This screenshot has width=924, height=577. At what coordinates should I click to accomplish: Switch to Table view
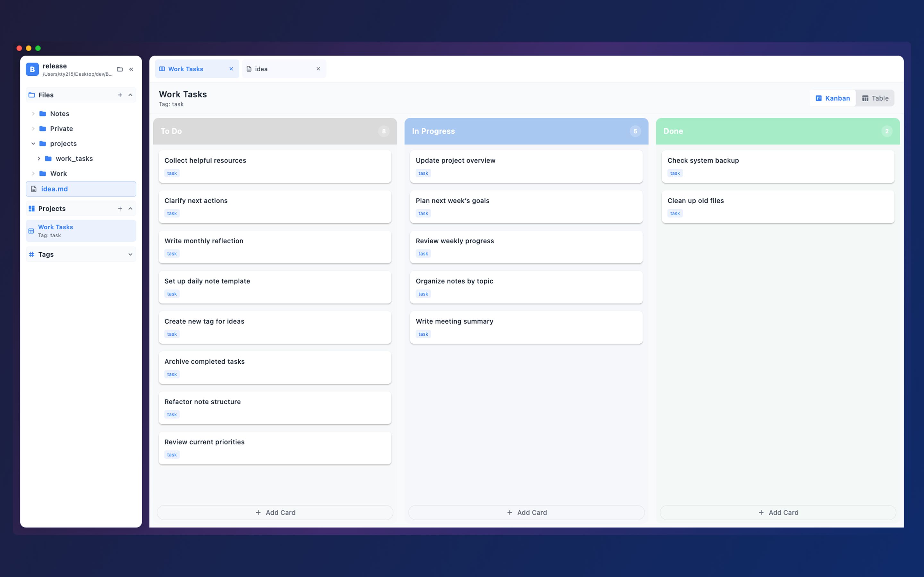(x=875, y=98)
